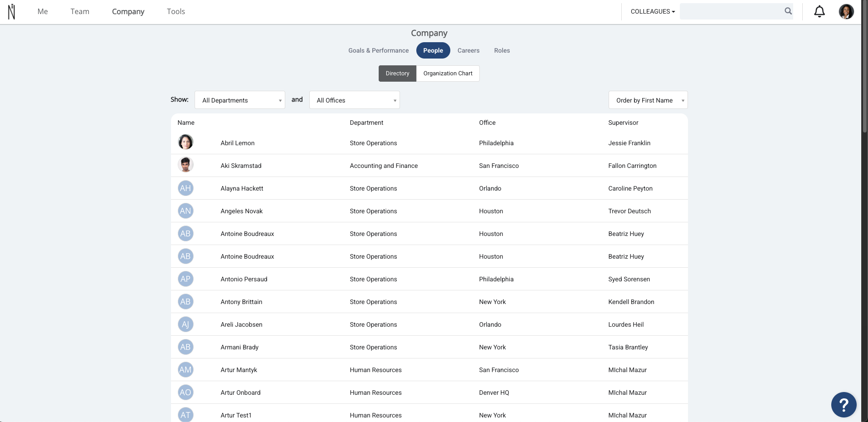Click the AM avatar for Artur Mantyk

click(185, 369)
